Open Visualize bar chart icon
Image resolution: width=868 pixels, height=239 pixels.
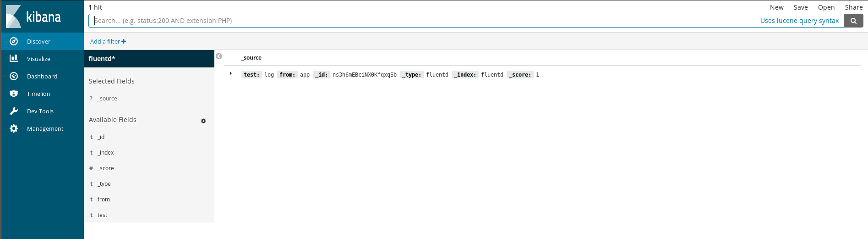(14, 59)
